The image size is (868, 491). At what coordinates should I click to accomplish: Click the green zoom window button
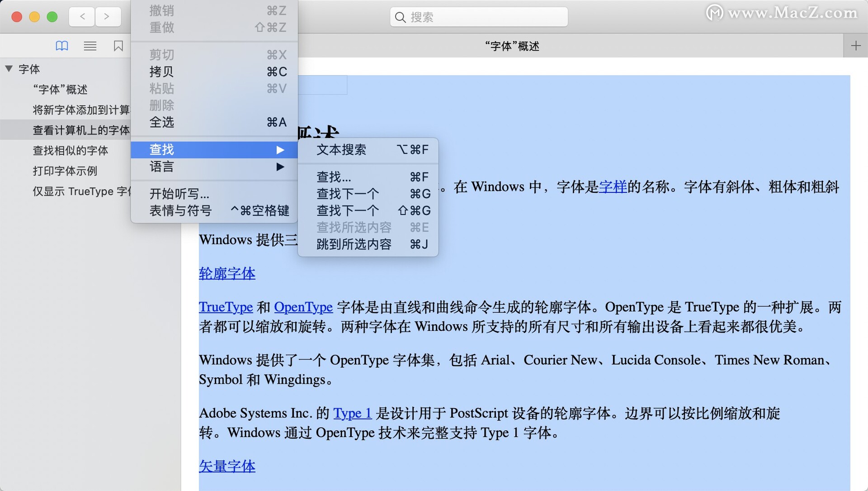tap(52, 17)
